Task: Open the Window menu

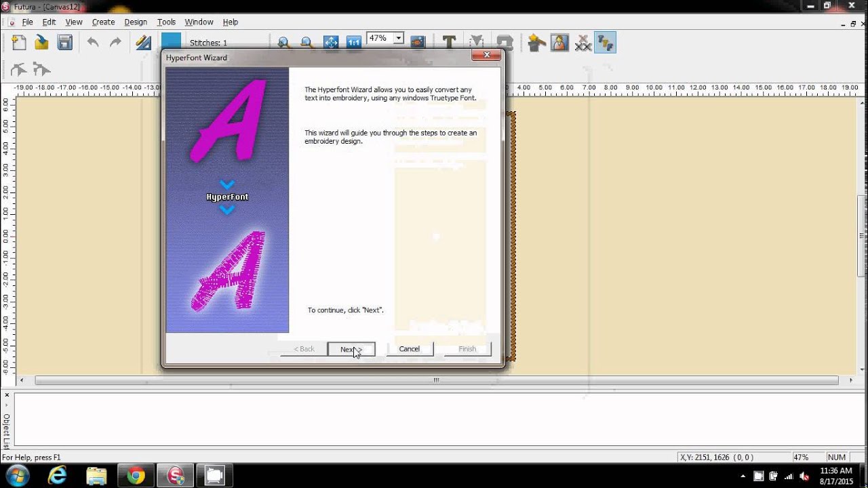Action: 199,22
